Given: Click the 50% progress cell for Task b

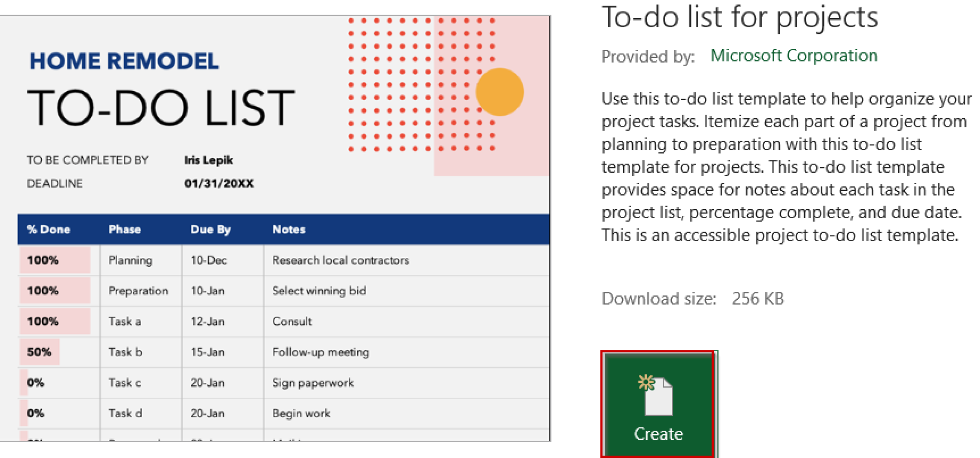Looking at the screenshot, I should [39, 352].
